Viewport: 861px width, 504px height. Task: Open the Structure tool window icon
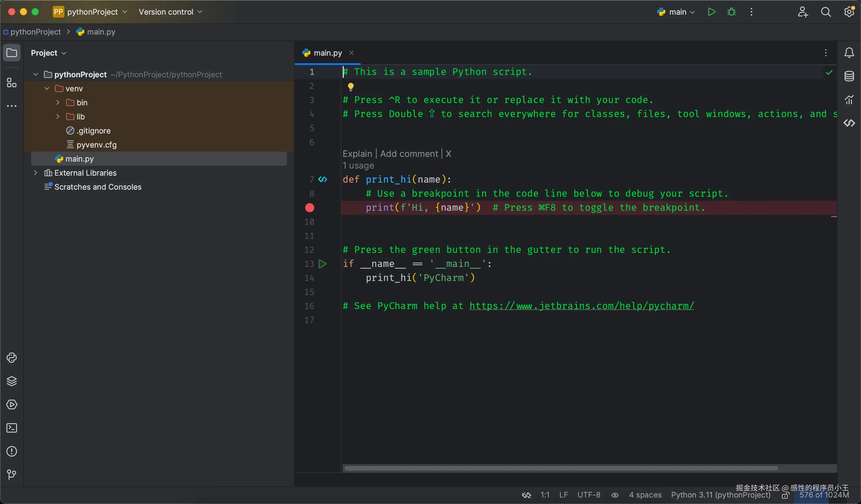(12, 83)
